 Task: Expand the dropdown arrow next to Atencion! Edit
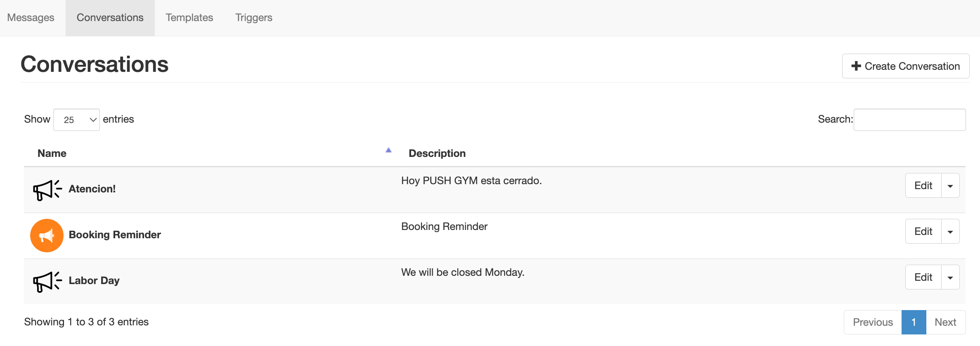click(x=950, y=186)
